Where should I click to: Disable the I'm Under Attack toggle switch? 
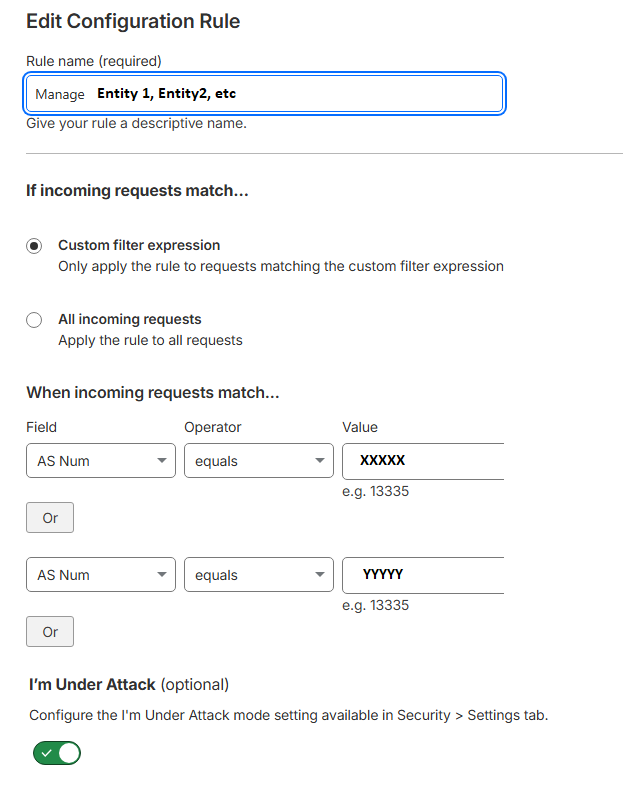(x=57, y=753)
